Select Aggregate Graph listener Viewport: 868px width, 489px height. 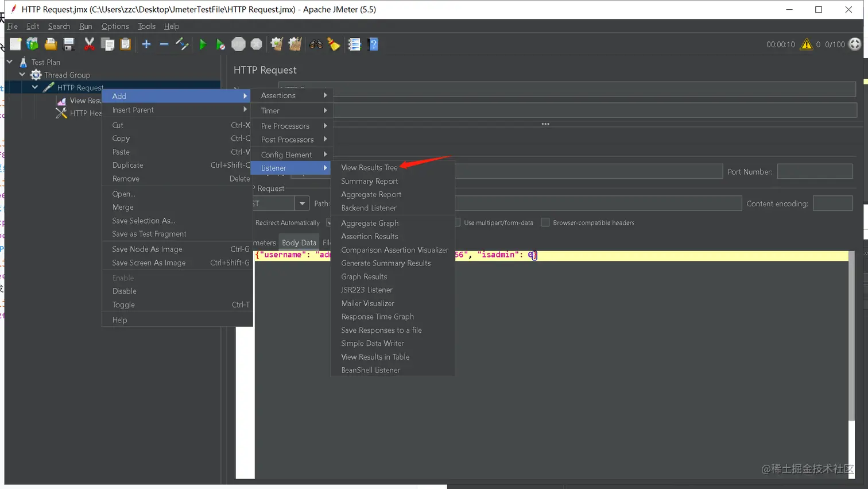(393, 223)
